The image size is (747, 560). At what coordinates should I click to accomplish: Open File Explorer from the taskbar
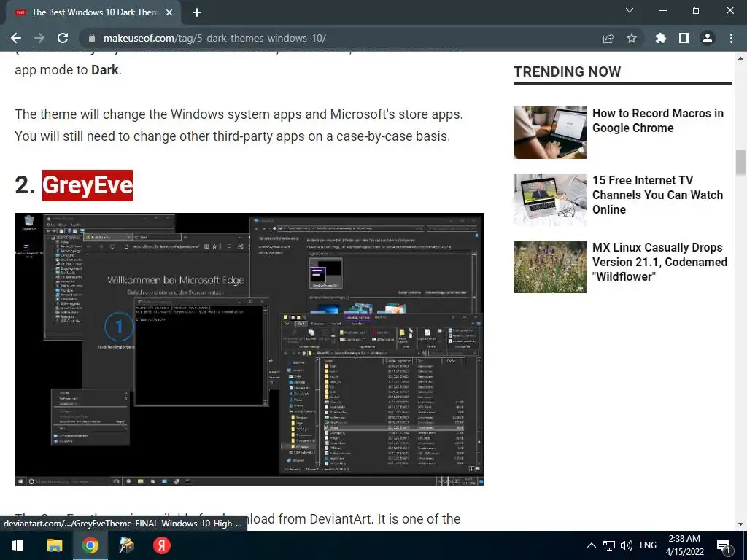pos(54,545)
